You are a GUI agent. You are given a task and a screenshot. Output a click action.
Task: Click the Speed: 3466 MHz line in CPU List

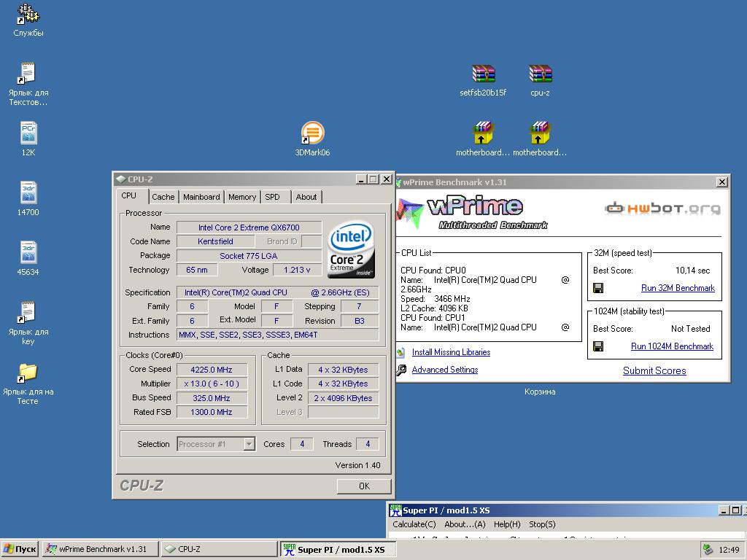pyautogui.click(x=436, y=299)
